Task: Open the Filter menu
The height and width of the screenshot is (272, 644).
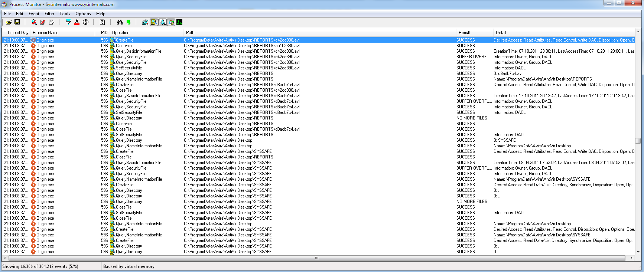Action: pyautogui.click(x=49, y=14)
